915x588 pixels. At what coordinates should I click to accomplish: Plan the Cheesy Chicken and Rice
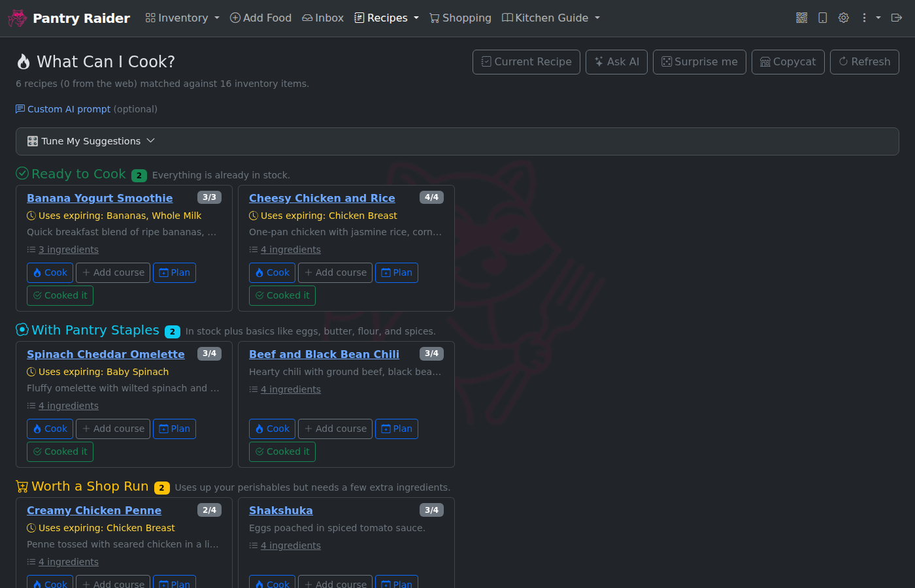pos(397,272)
